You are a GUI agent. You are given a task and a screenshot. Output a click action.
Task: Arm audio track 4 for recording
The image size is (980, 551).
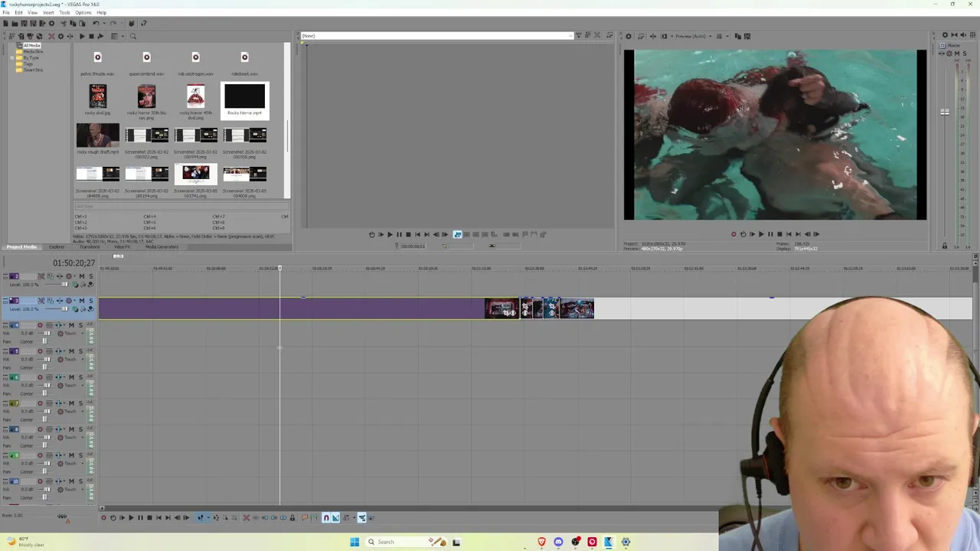(x=40, y=325)
